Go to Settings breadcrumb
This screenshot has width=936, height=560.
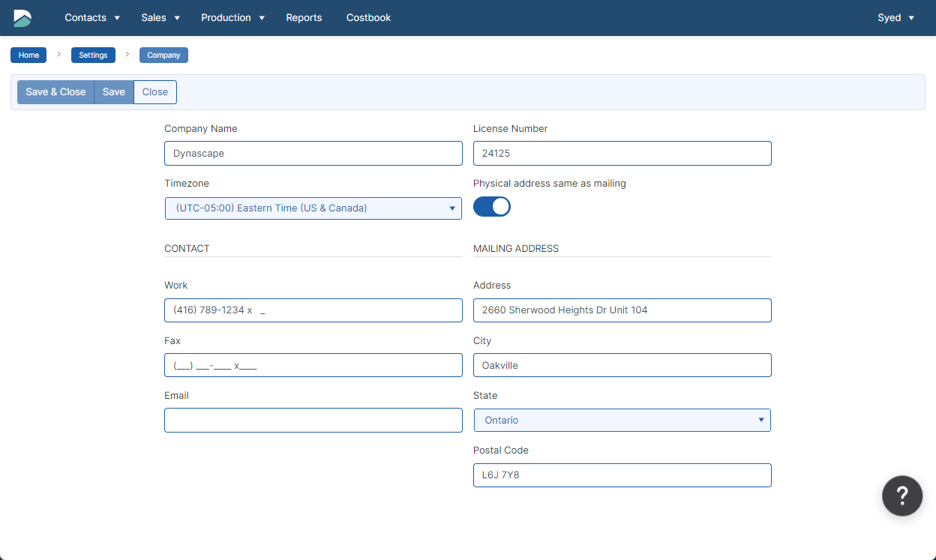click(x=93, y=55)
